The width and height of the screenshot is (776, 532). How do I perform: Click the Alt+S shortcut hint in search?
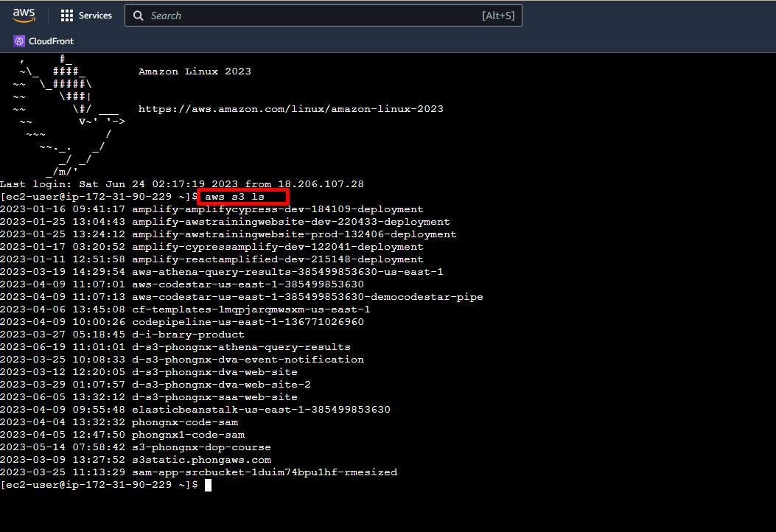pos(498,15)
